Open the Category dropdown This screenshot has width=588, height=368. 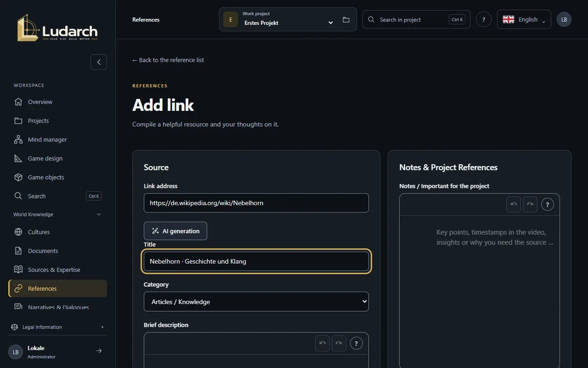(x=256, y=302)
